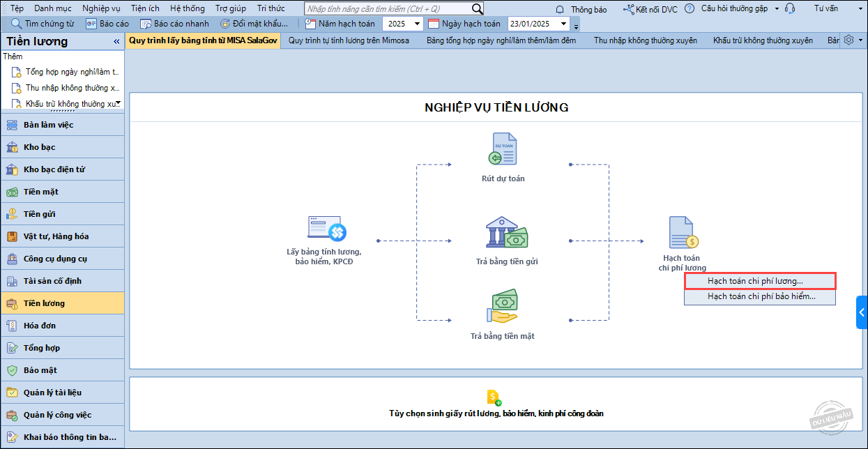Open the Hệ thống menu

(x=188, y=8)
